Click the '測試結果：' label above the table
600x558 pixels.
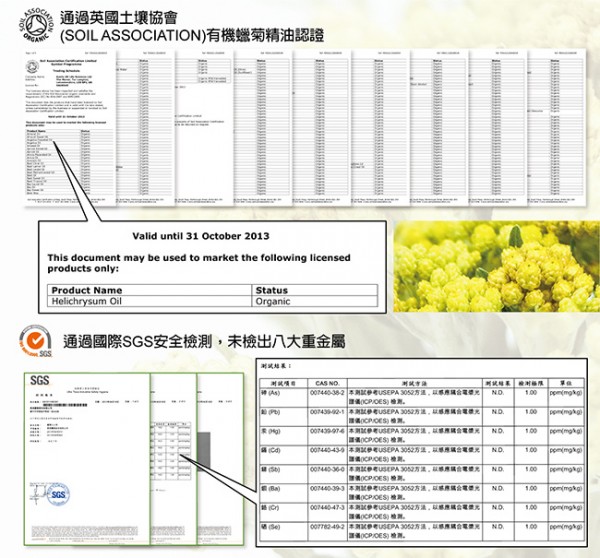[x=277, y=366]
